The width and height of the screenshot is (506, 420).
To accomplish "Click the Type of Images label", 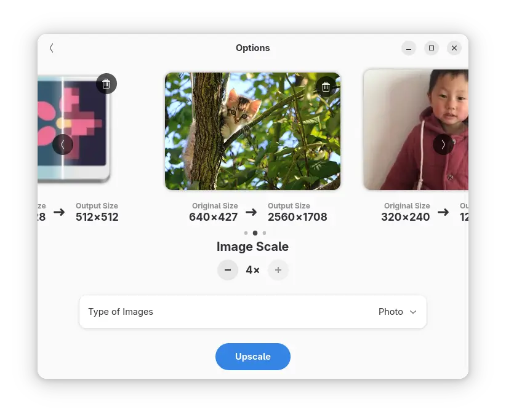I will 121,312.
